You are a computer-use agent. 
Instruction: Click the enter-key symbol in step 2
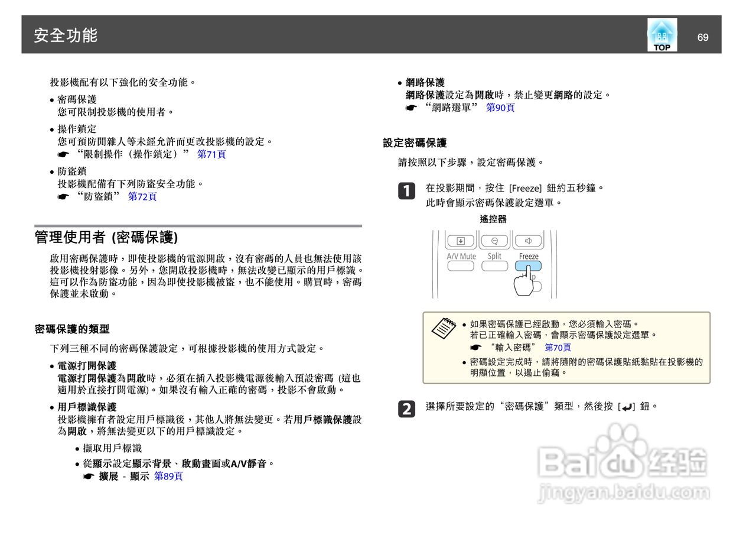(627, 407)
